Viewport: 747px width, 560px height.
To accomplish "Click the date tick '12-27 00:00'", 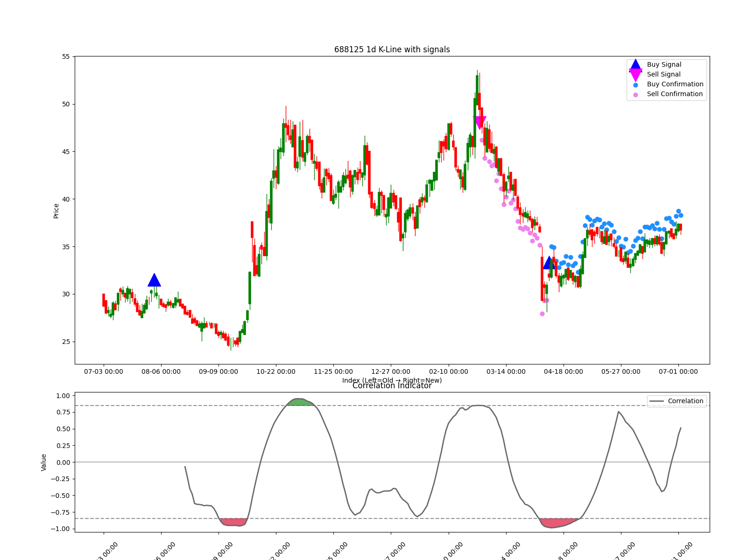I will 391,372.
